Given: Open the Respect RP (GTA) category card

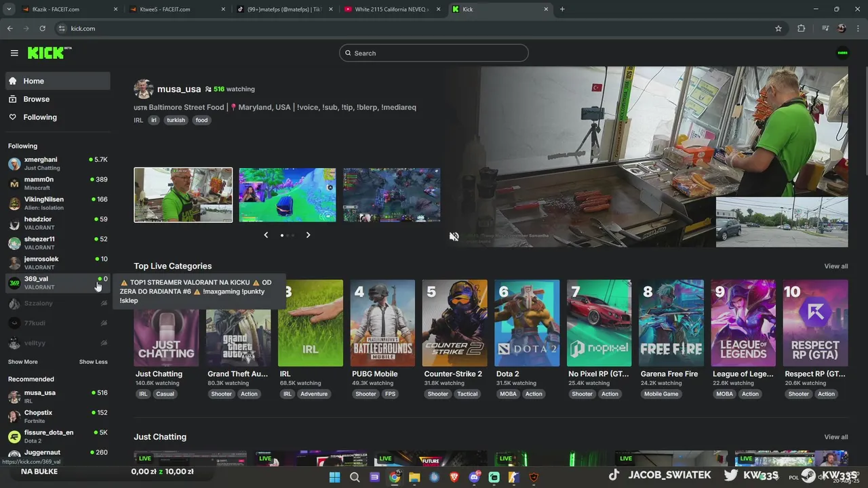Looking at the screenshot, I should click(815, 323).
